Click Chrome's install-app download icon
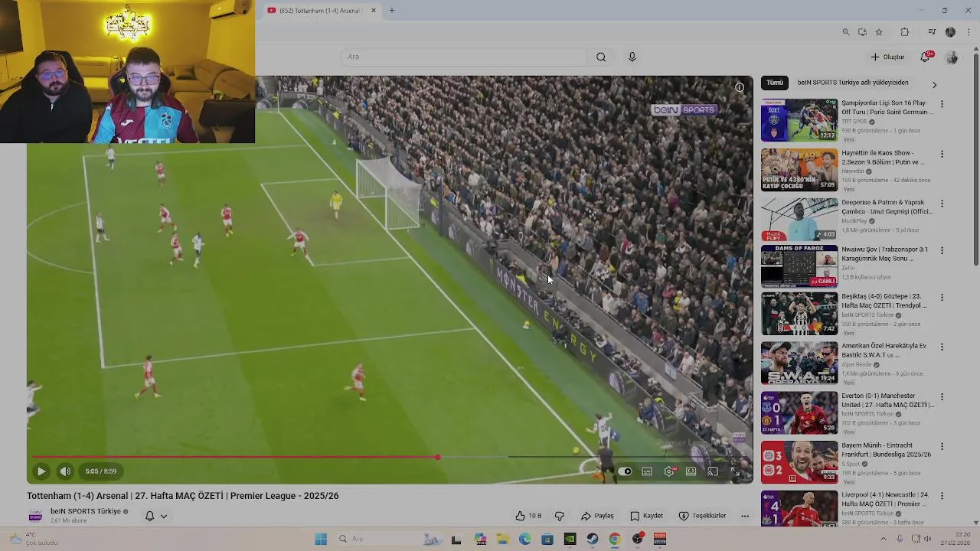Viewport: 980px width, 551px height. [862, 32]
